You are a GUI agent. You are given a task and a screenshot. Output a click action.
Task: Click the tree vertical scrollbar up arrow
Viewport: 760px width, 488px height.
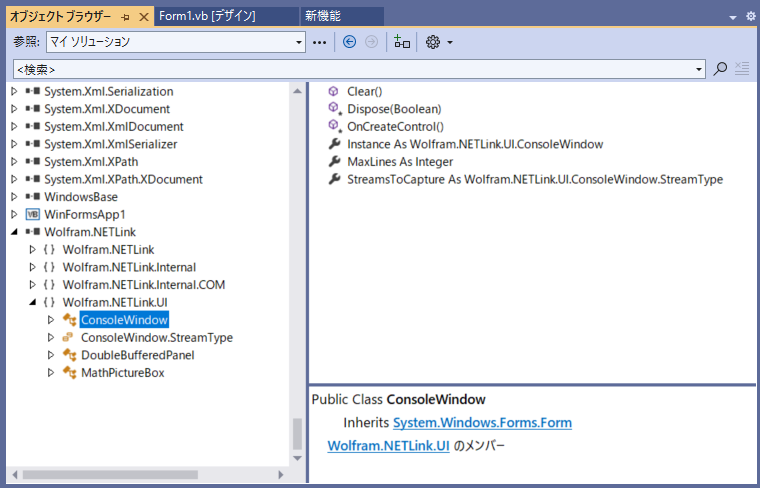coord(297,91)
